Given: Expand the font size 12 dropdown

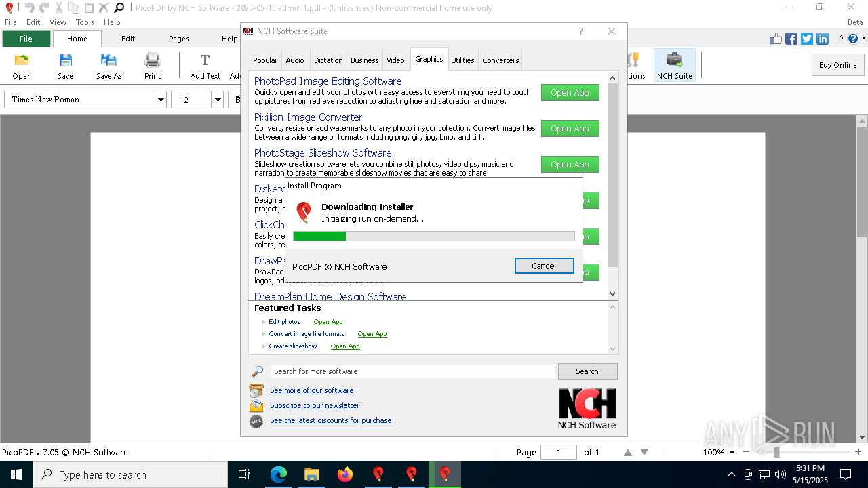Looking at the screenshot, I should tap(218, 100).
